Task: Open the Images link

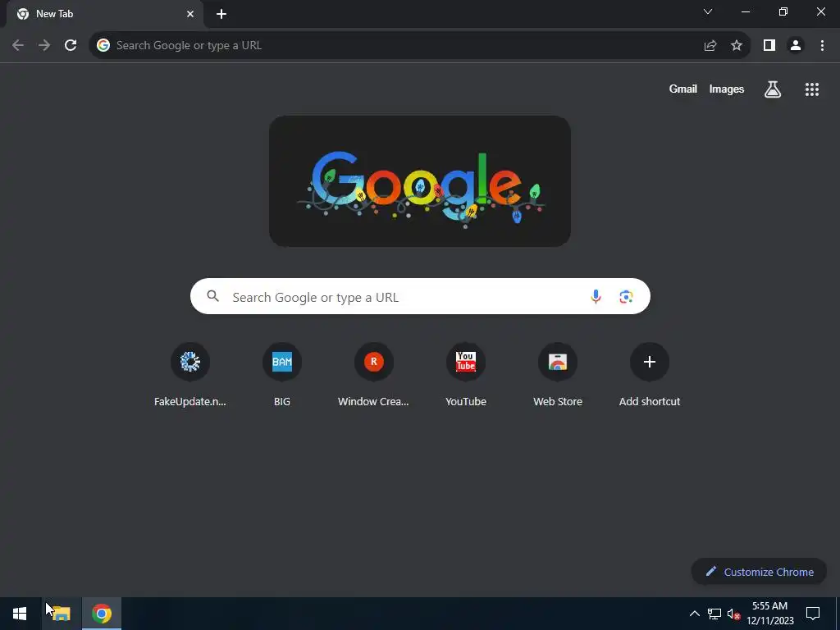Action: point(727,89)
